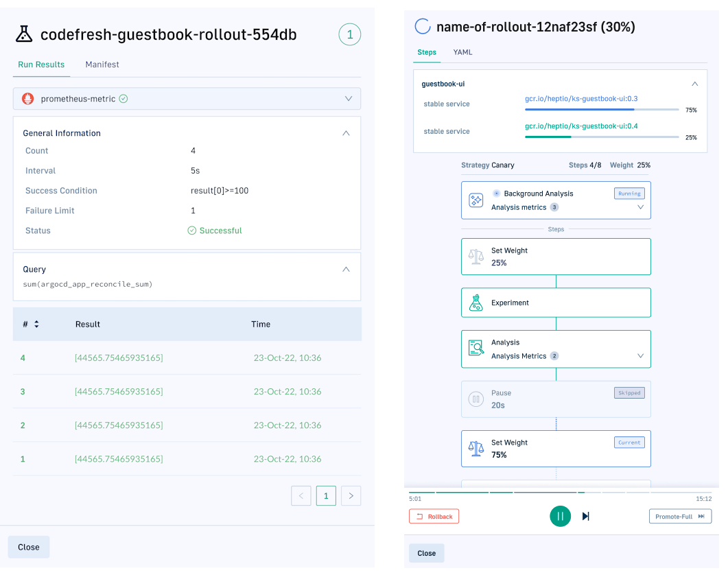The image size is (728, 577).
Task: Click the prometheus-metric red icon
Action: coord(28,99)
